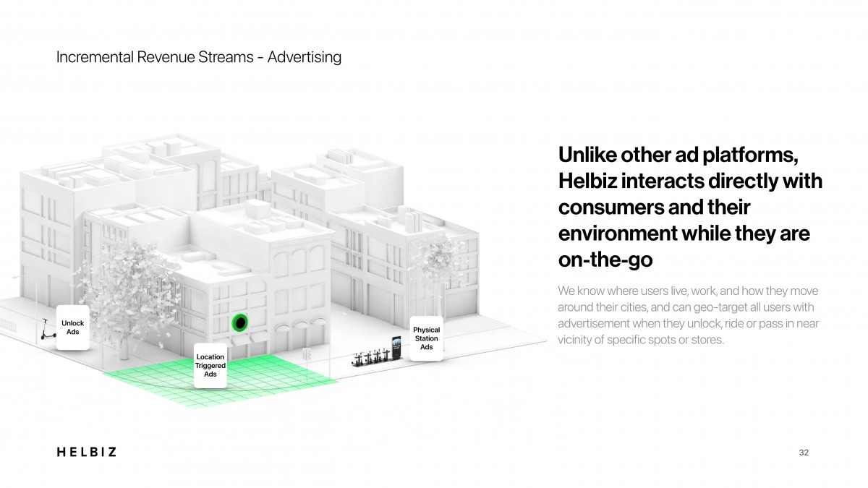Select the Physical Station Ads label card

tap(426, 338)
